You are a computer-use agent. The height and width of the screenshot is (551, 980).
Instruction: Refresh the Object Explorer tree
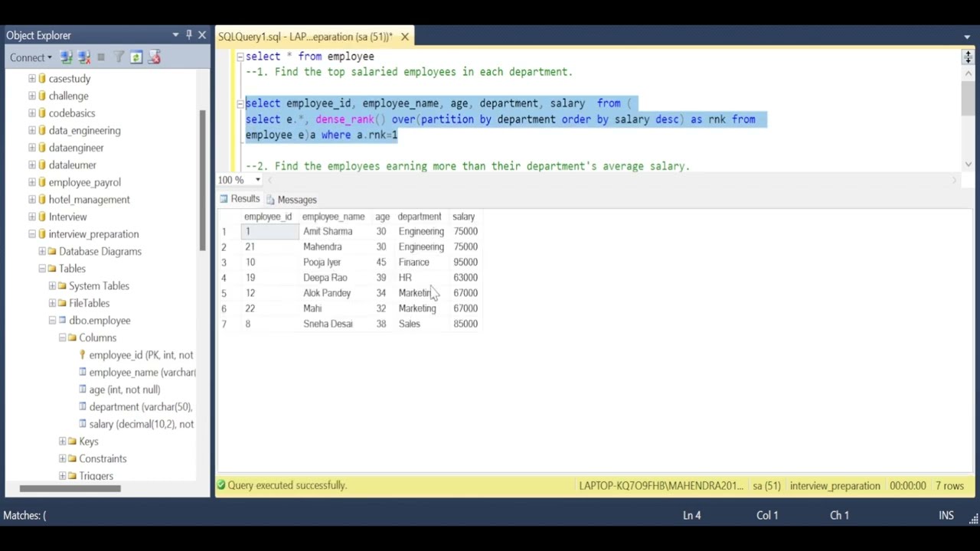click(136, 57)
